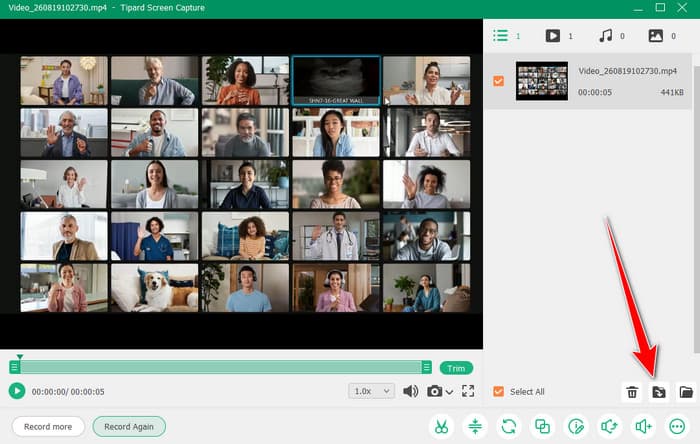This screenshot has height=444, width=700.
Task: Click the left trim handle
Action: click(14, 367)
